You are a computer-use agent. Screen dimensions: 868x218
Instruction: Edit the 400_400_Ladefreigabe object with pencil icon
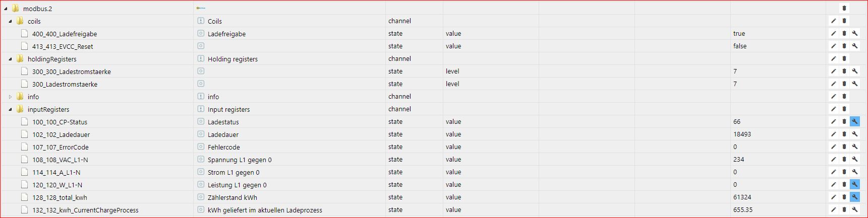[x=834, y=34]
